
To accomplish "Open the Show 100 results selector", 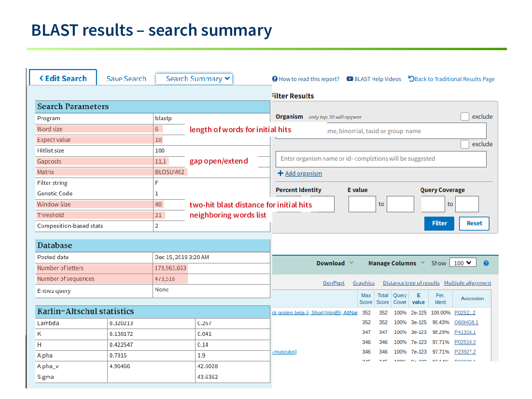I will (463, 263).
